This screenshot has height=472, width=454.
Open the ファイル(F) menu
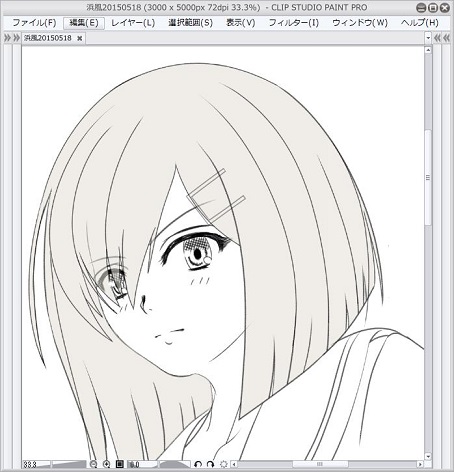click(x=34, y=23)
